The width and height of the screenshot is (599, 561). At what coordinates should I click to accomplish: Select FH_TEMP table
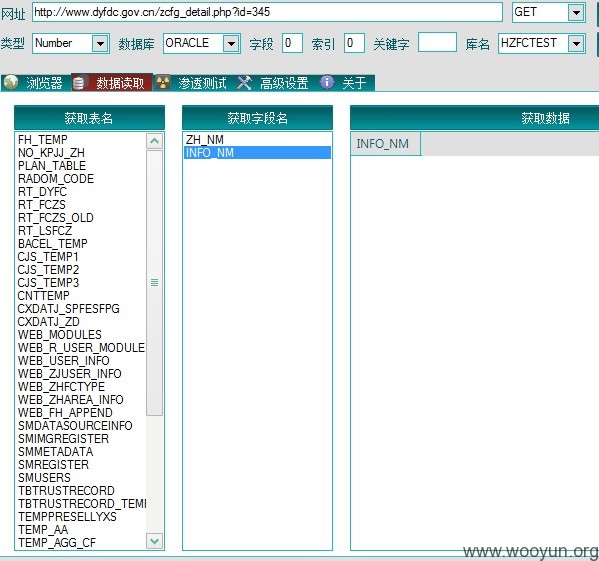pyautogui.click(x=43, y=140)
